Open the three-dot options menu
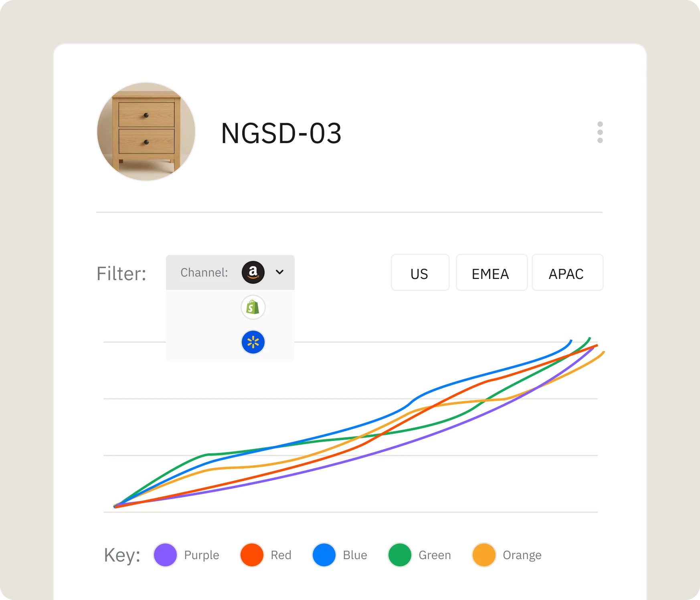Viewport: 700px width, 600px height. click(600, 133)
